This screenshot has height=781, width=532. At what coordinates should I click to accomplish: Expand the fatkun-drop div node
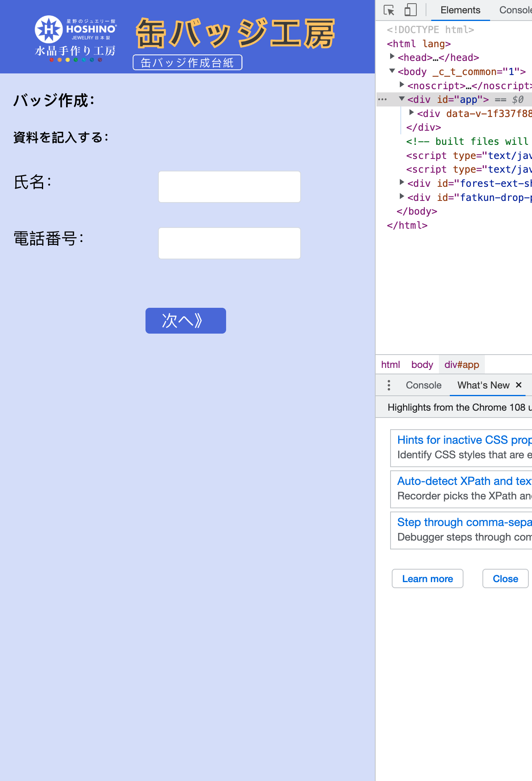402,196
